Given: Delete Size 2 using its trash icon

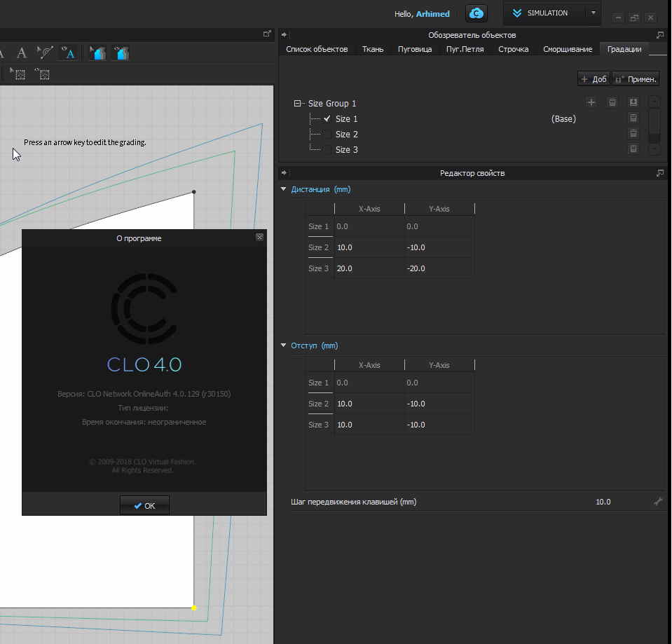Looking at the screenshot, I should coord(633,134).
